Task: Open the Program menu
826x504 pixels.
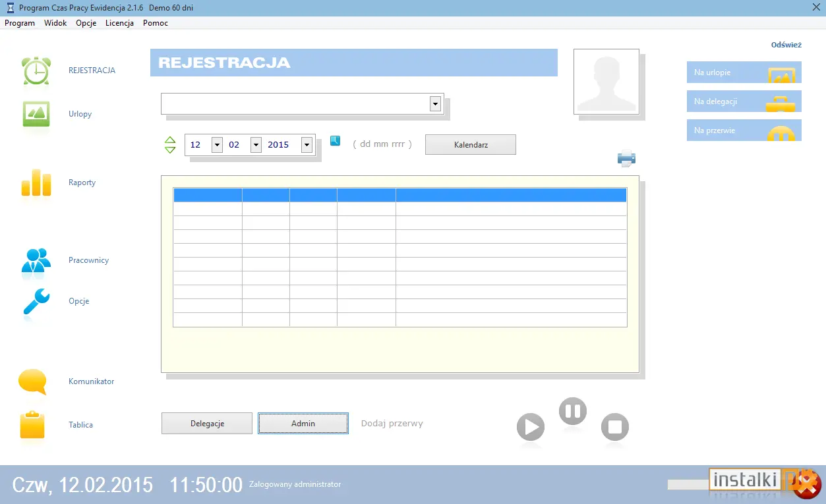Action: tap(20, 23)
